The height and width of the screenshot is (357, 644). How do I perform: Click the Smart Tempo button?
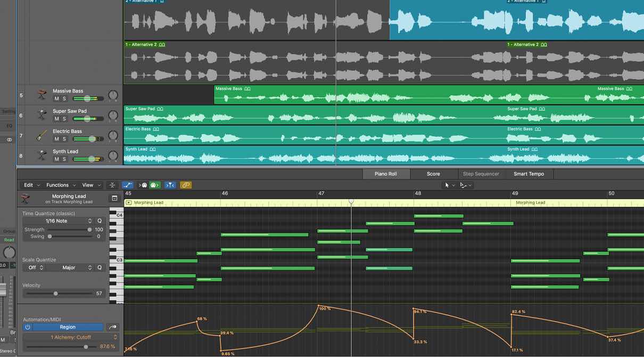(529, 174)
